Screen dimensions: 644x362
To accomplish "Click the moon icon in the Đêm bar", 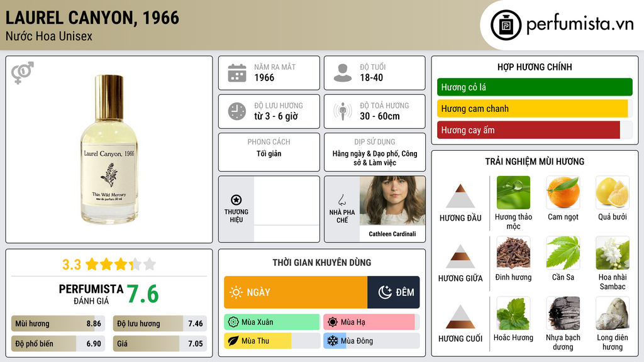I will [385, 292].
